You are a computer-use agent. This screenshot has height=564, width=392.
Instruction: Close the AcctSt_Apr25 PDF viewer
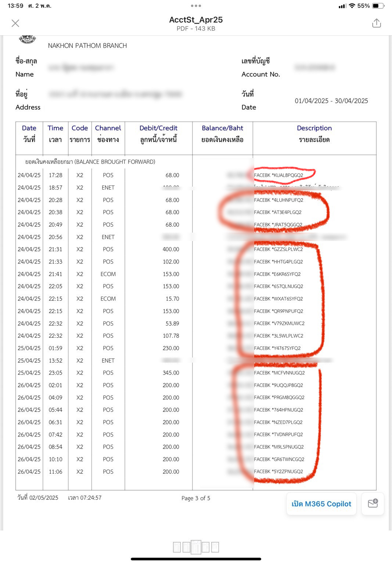click(15, 24)
